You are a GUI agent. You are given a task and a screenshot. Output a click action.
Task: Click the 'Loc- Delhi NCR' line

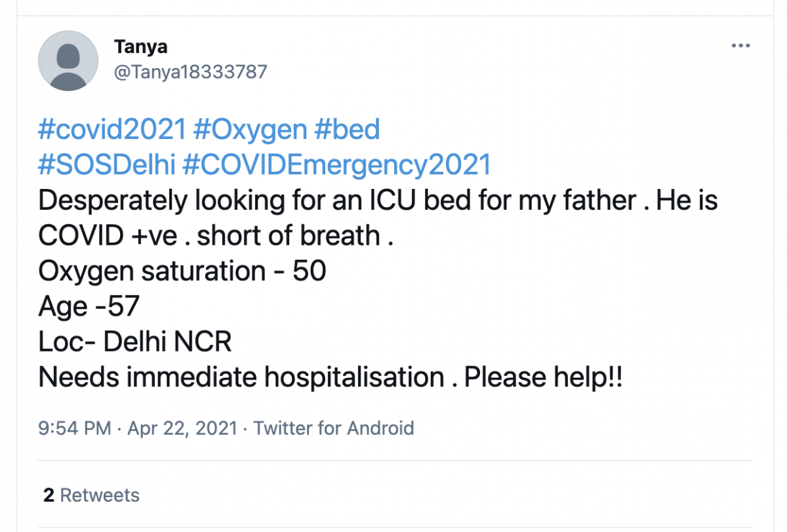135,342
